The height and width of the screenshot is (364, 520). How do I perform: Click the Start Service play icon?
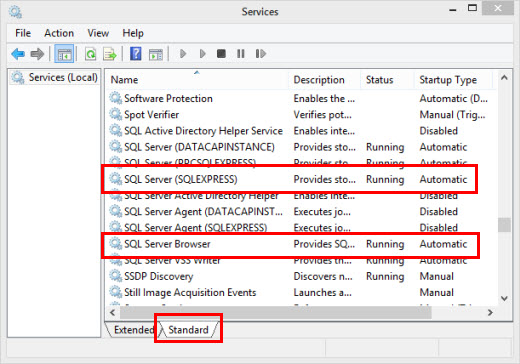tap(183, 53)
